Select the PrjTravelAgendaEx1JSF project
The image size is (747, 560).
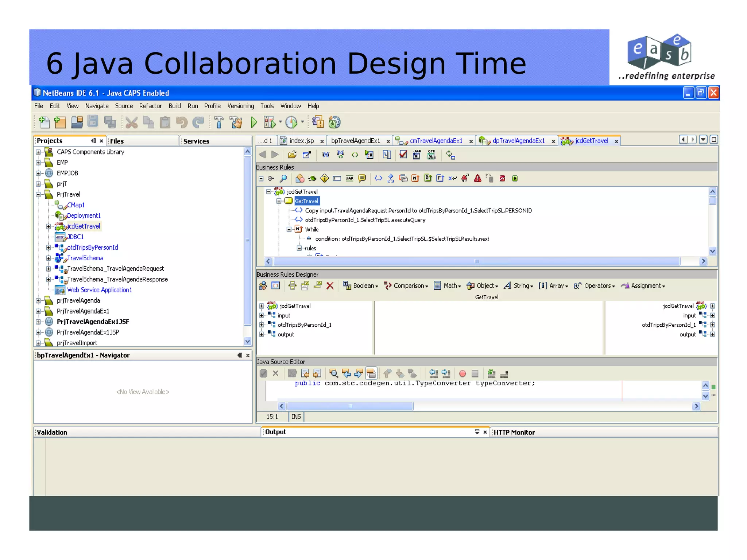coord(93,322)
